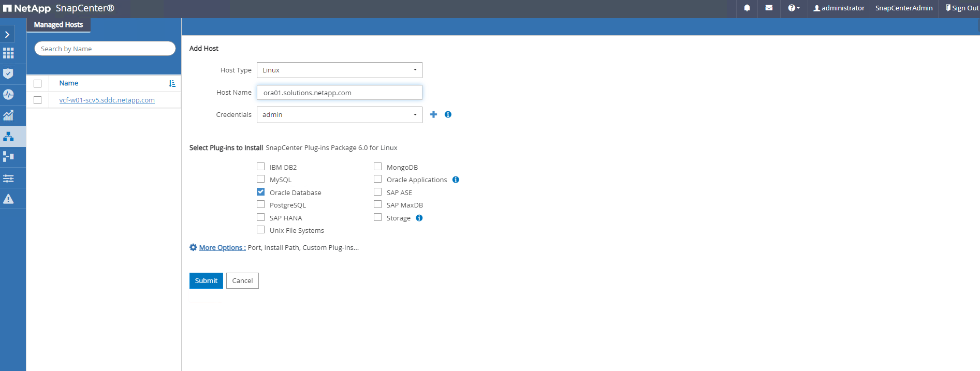Open the Alerts warning triangle icon

tap(8, 199)
